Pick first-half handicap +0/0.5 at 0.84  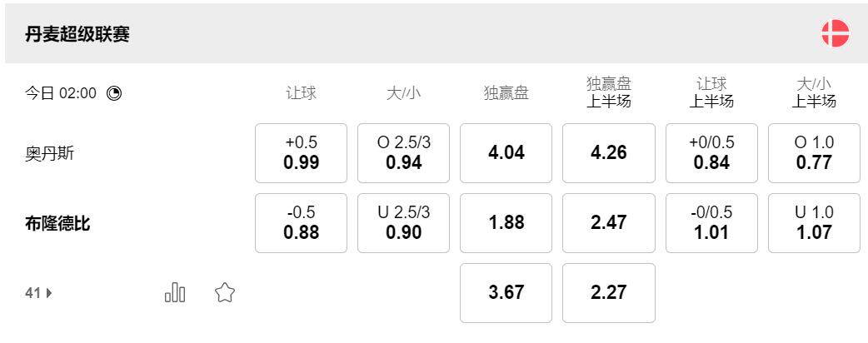[x=711, y=153]
